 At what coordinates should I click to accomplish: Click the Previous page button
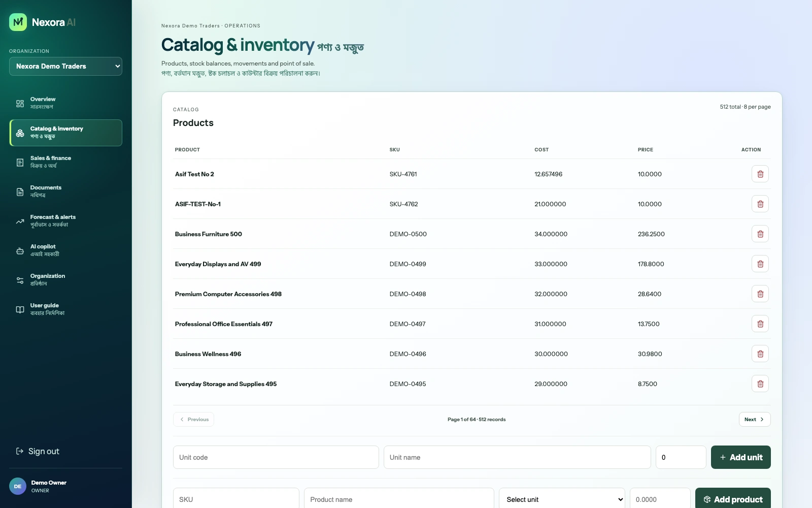tap(193, 419)
